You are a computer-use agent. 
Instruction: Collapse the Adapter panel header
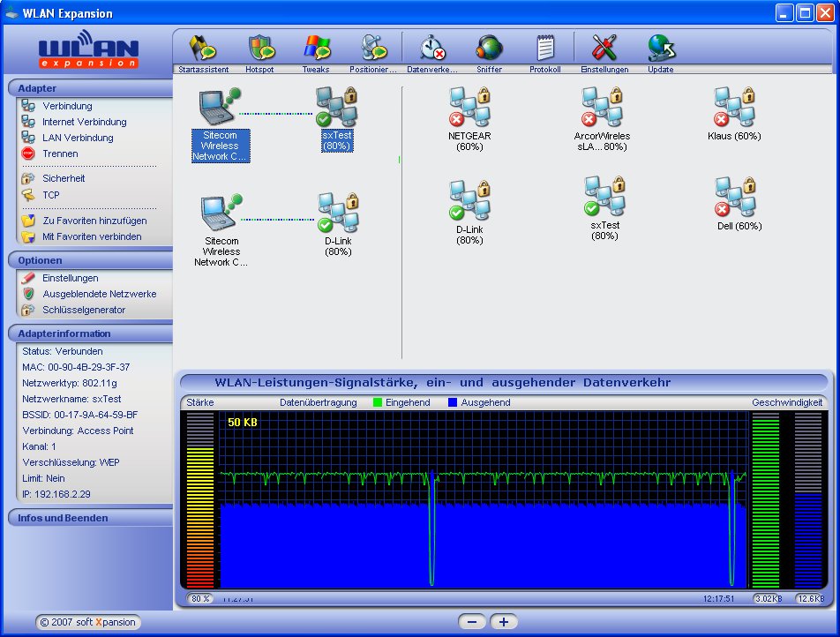click(91, 88)
